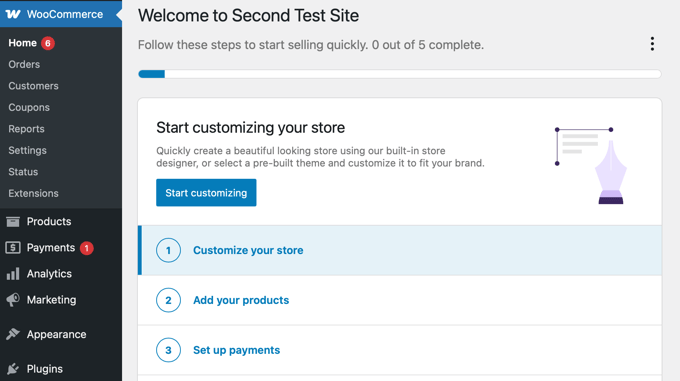The width and height of the screenshot is (680, 381).
Task: Open the Appearance menu label
Action: click(x=56, y=334)
